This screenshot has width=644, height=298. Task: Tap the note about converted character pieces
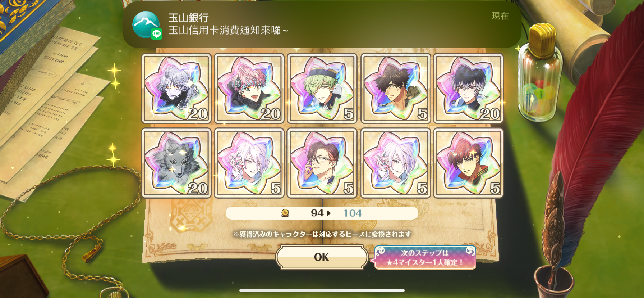(322, 234)
